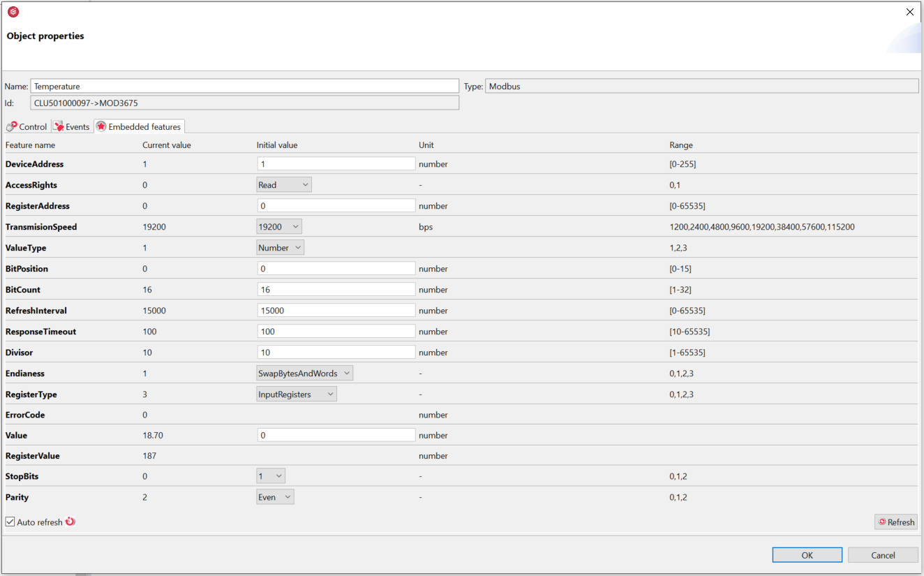Click the Feature name column header

point(31,145)
